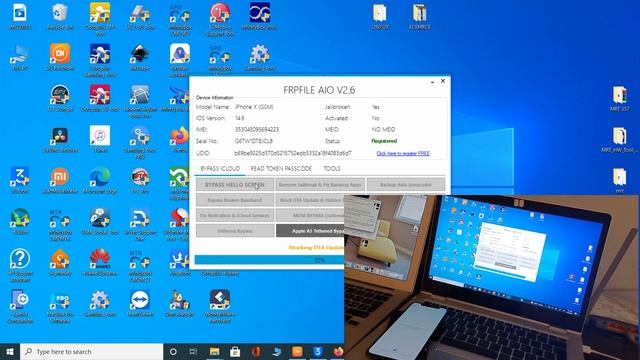This screenshot has height=360, width=640.
Task: Click the Backup data (passcode) button
Action: [x=406, y=184]
